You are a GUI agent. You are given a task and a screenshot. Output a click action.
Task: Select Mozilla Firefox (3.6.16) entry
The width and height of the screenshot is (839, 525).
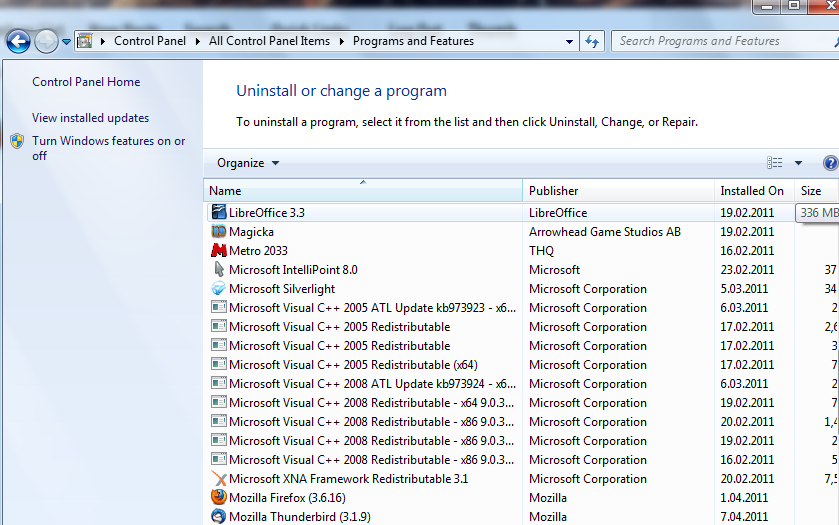point(287,498)
